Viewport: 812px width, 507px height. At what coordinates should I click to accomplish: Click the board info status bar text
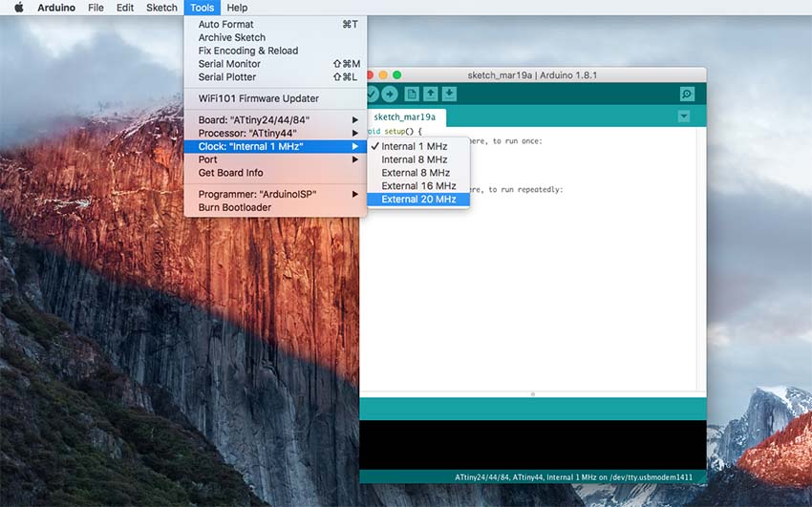pyautogui.click(x=574, y=477)
